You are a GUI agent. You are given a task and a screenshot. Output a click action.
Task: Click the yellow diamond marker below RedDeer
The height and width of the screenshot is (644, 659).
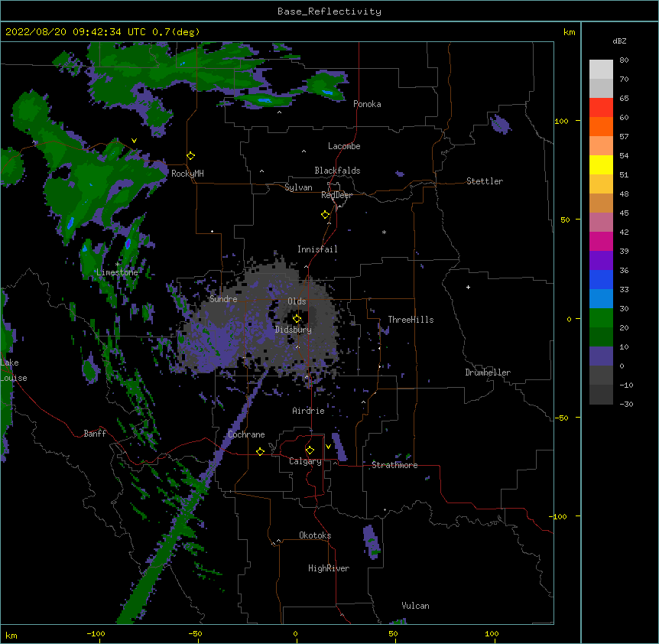point(326,215)
